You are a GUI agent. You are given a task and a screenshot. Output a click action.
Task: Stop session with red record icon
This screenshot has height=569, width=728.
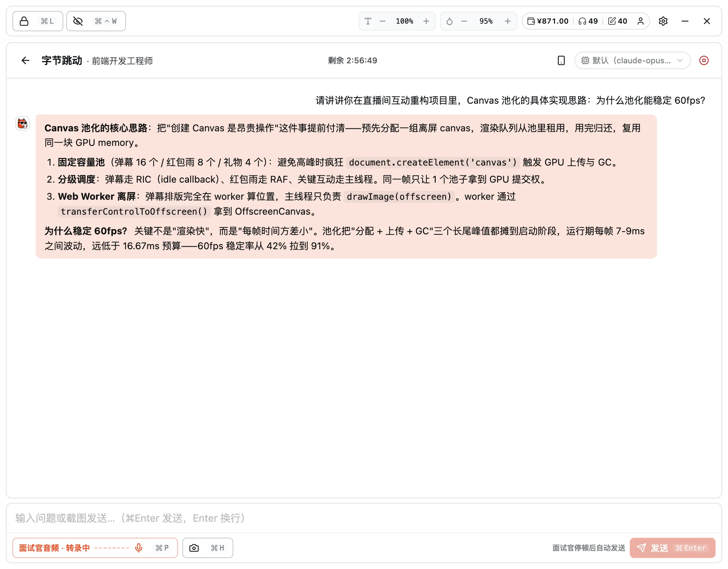click(704, 60)
